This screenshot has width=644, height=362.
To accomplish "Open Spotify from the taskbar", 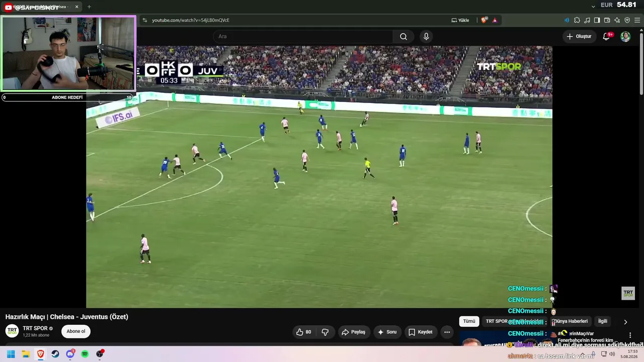I will coord(85,354).
